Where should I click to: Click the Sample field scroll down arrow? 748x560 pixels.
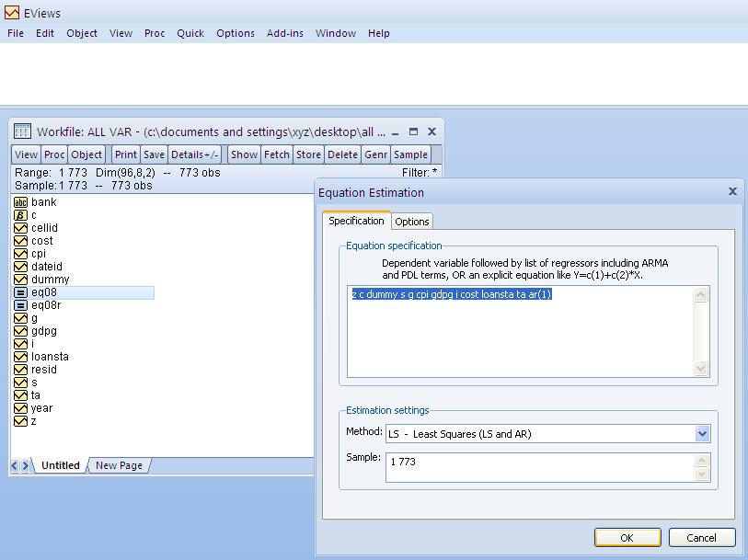(701, 474)
